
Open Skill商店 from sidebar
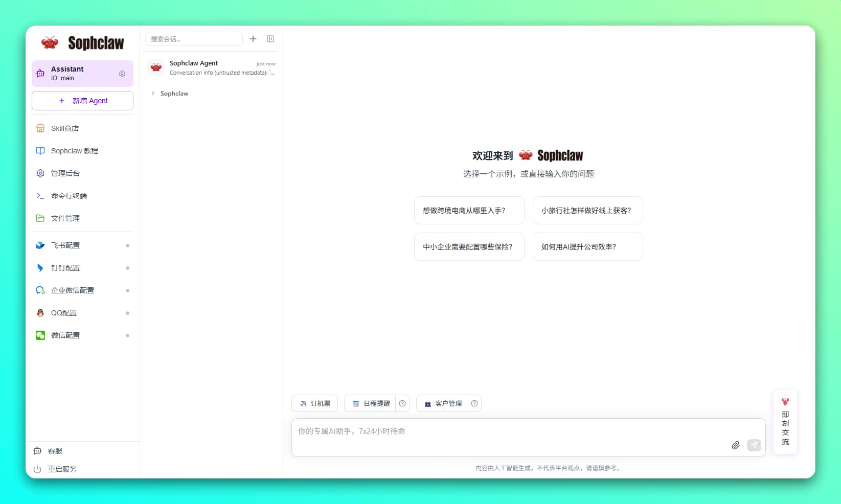point(64,128)
